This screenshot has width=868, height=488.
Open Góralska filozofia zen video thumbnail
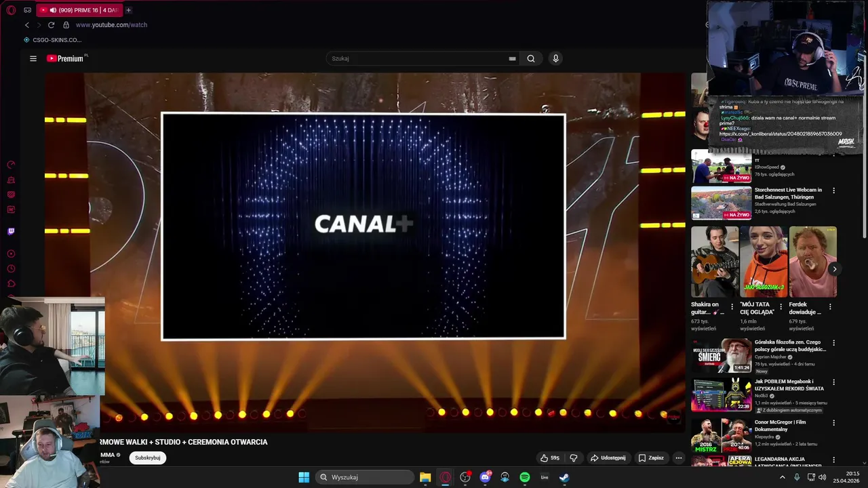(722, 356)
